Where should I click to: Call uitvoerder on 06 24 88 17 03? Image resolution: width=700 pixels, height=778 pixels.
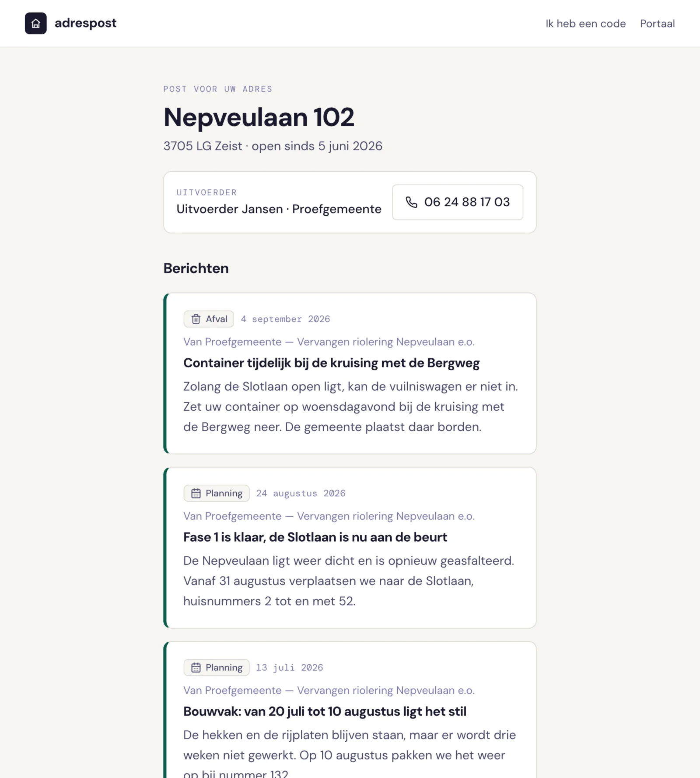pos(457,202)
